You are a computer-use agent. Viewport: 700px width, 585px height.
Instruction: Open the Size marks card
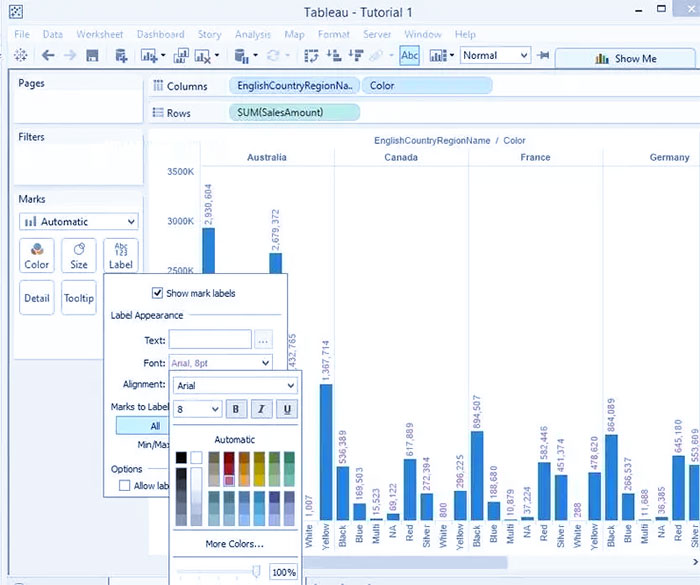(x=79, y=255)
